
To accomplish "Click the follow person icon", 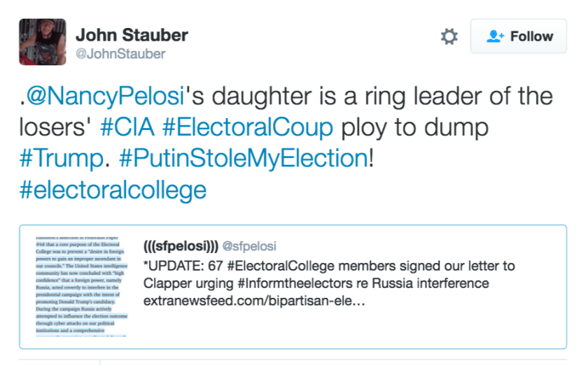I will (496, 36).
